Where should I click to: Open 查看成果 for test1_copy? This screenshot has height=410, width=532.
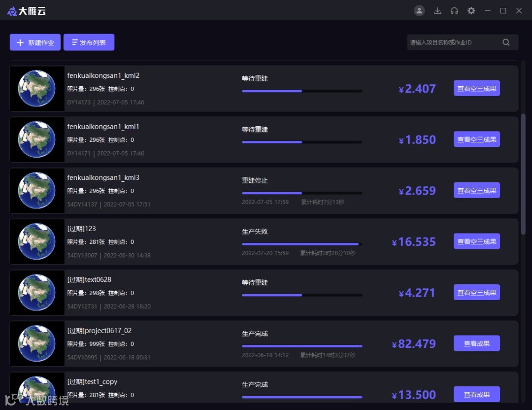pos(477,394)
